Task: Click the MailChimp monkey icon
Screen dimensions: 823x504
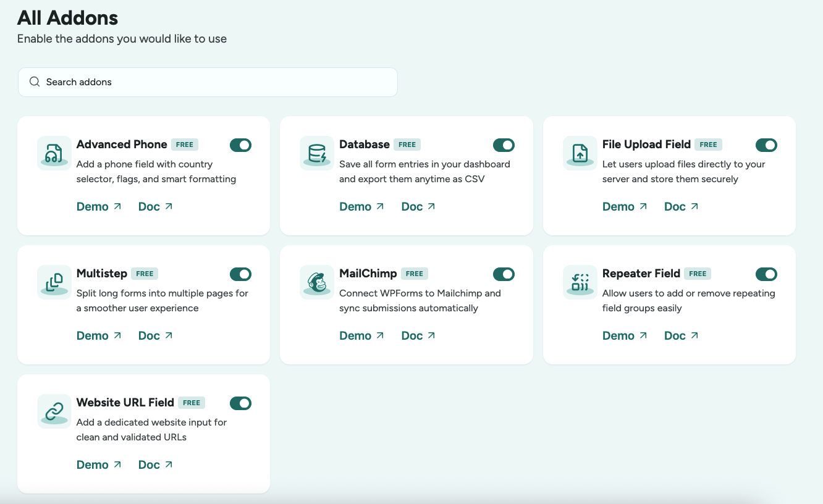Action: 317,282
